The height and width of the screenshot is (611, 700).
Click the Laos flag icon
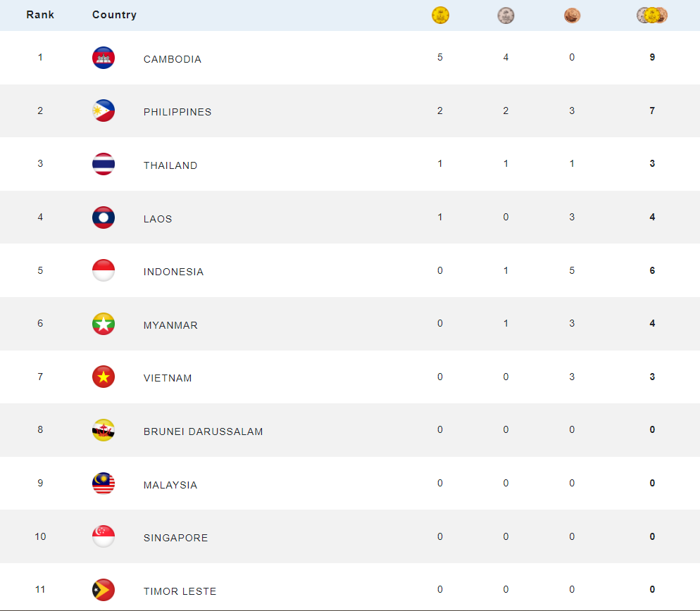(x=104, y=218)
